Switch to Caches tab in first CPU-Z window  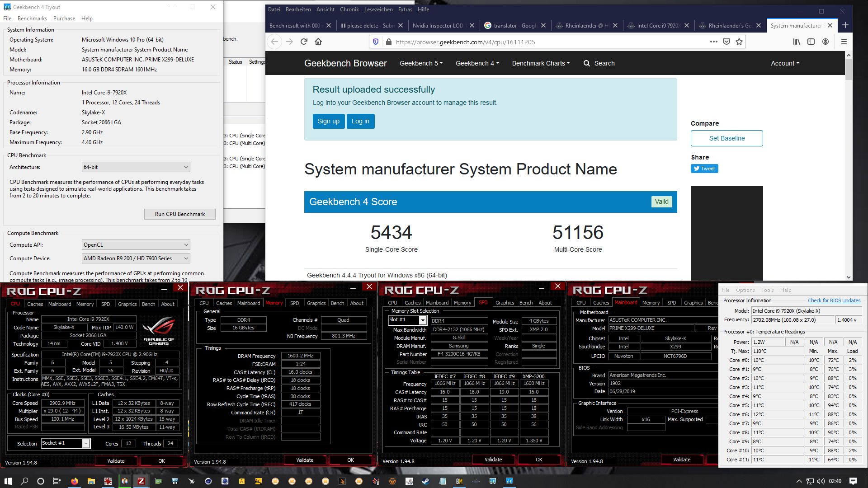point(35,304)
